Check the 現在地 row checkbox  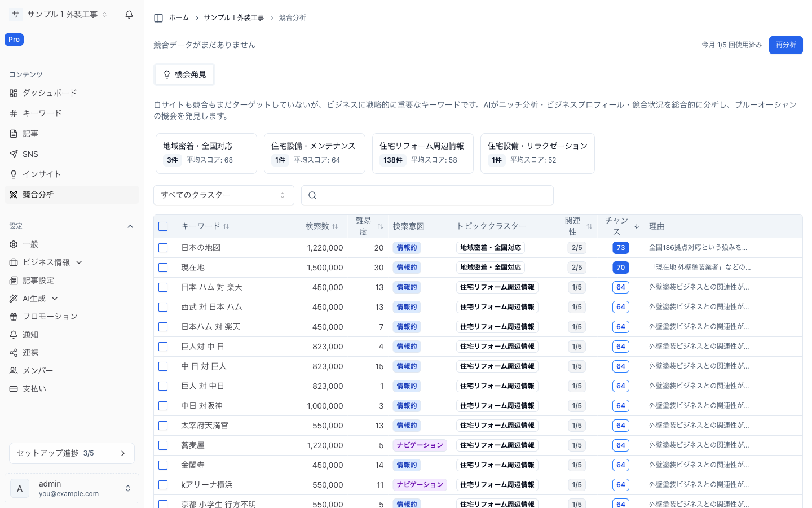(163, 268)
